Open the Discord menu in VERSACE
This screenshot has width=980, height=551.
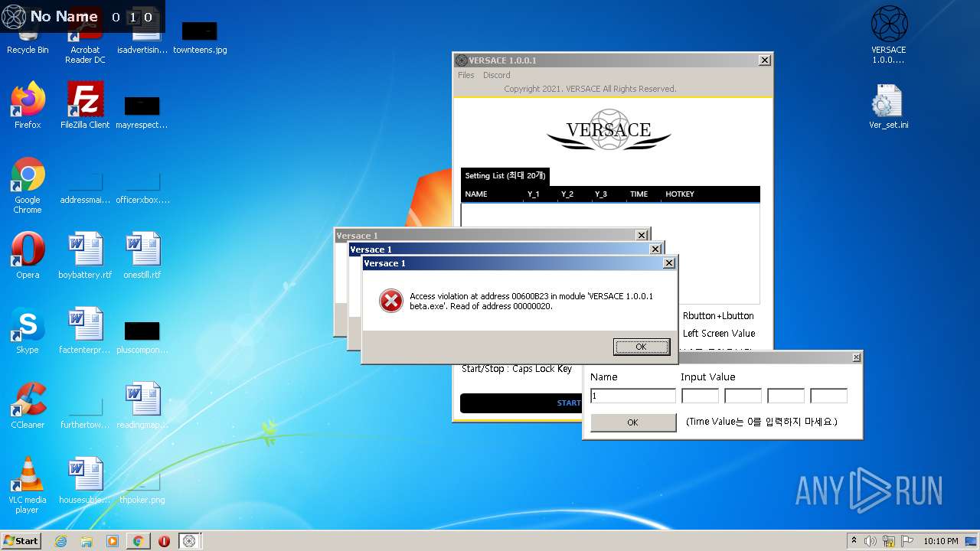496,75
